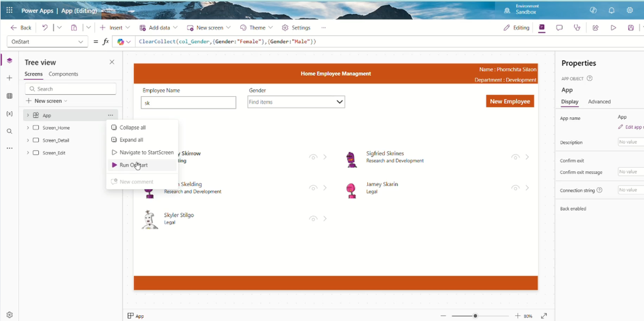644x321 pixels.
Task: Click the zoom slider handle
Action: [x=475, y=316]
